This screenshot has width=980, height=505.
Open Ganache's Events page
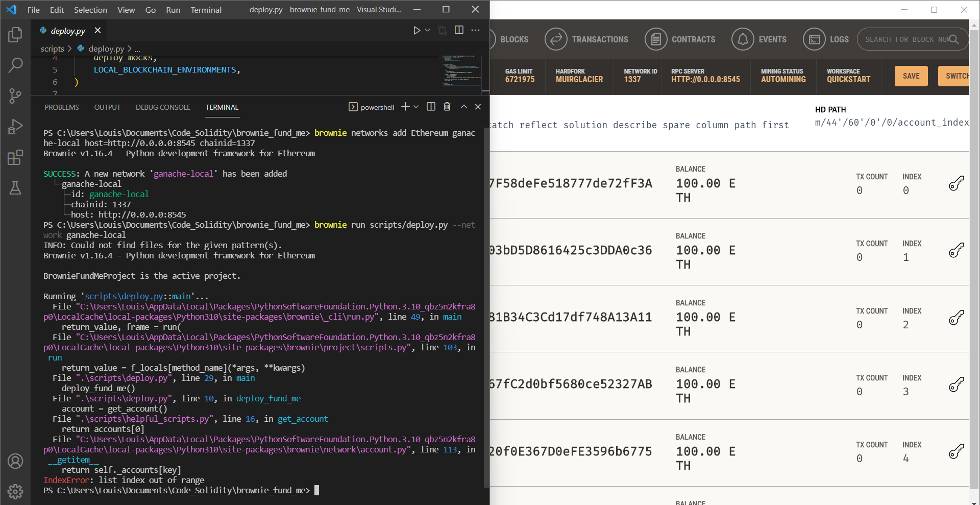click(760, 39)
